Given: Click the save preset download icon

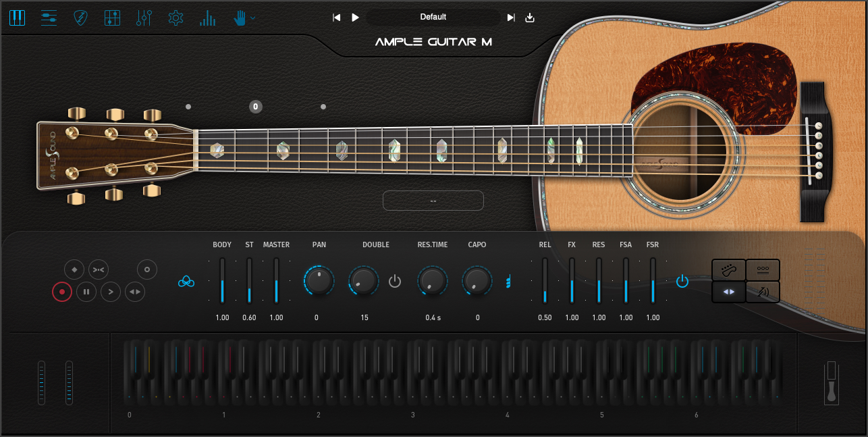Looking at the screenshot, I should click(530, 18).
